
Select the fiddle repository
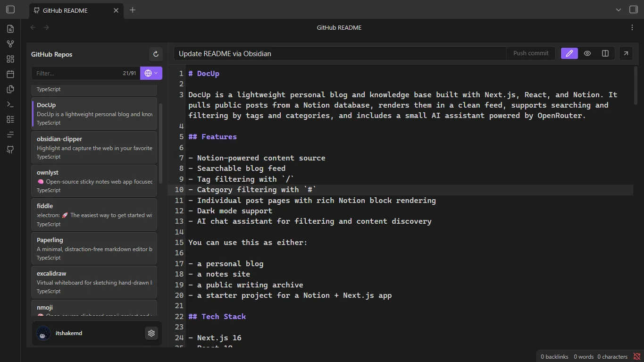click(94, 215)
